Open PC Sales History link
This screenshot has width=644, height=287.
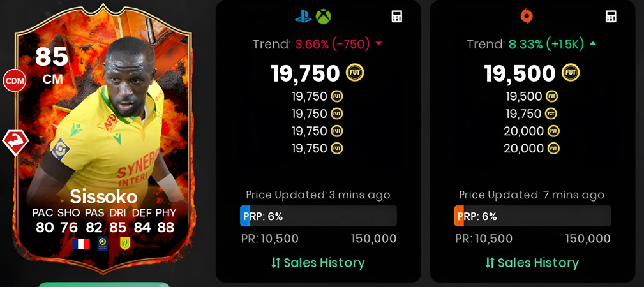[532, 263]
